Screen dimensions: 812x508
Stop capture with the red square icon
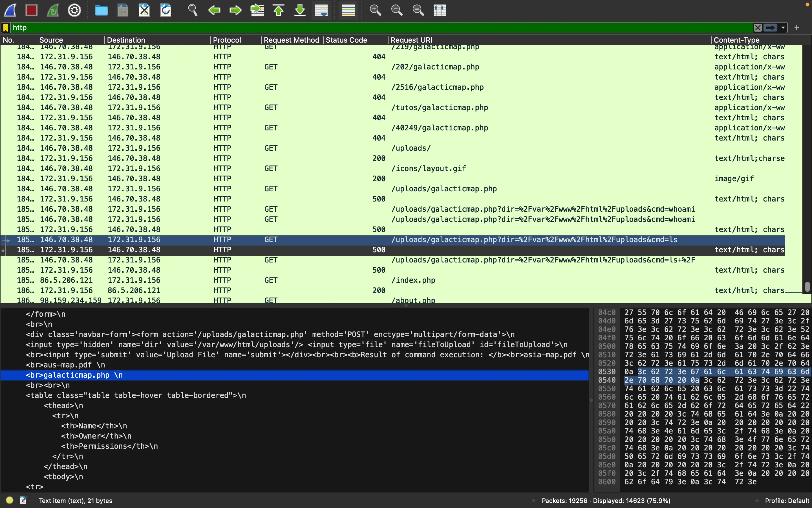[x=32, y=10]
